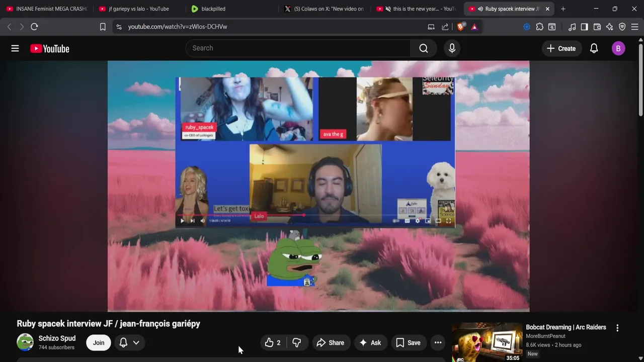644x362 pixels.
Task: Close the Ruby spacek interview tab
Action: point(547,9)
